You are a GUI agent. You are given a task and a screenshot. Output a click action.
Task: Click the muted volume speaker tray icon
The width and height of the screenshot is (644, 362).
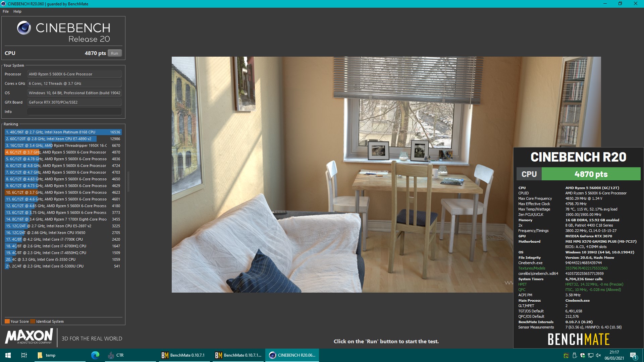click(599, 355)
